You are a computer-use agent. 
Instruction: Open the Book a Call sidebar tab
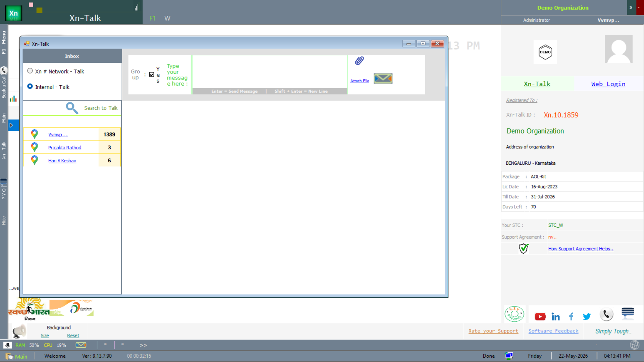tap(4, 87)
